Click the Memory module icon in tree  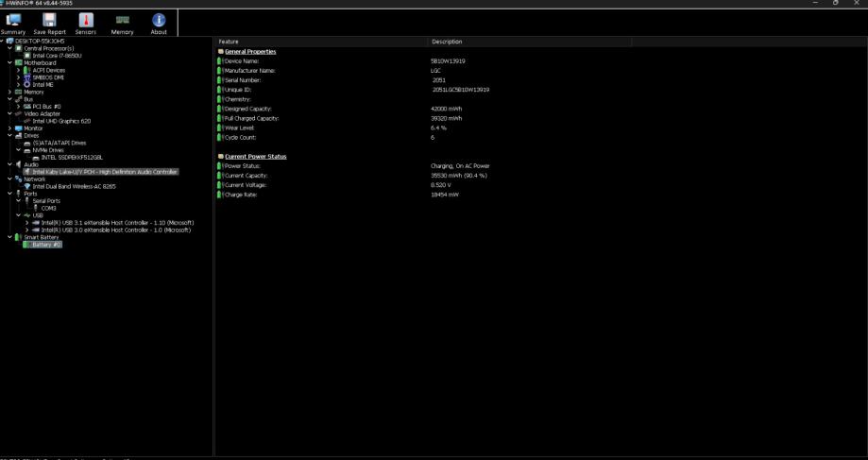19,92
